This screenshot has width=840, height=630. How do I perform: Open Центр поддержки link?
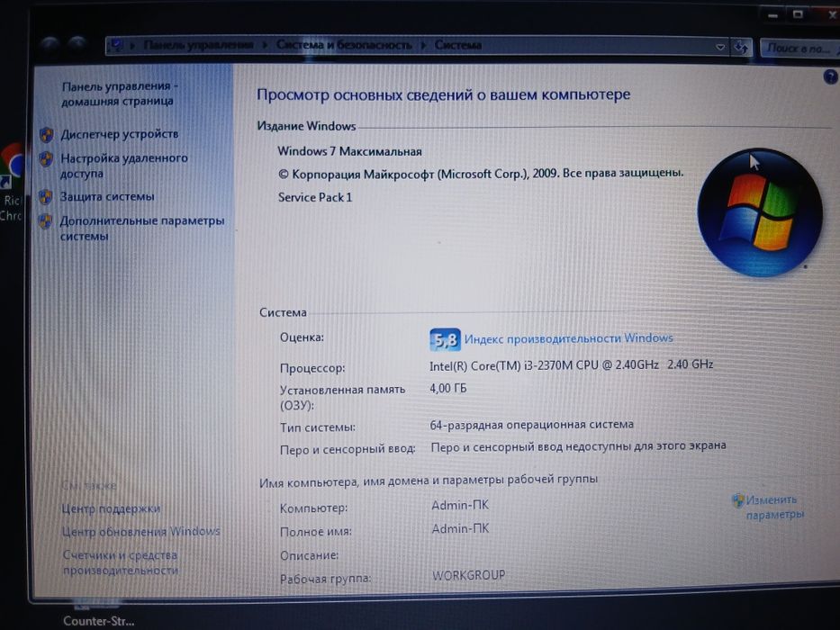pyautogui.click(x=111, y=508)
